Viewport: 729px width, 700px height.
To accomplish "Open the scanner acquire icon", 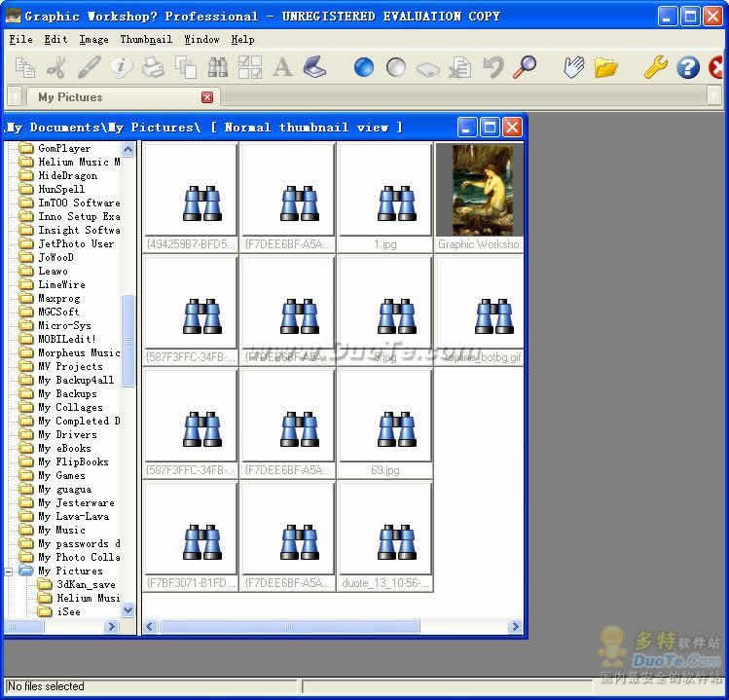I will 314,67.
